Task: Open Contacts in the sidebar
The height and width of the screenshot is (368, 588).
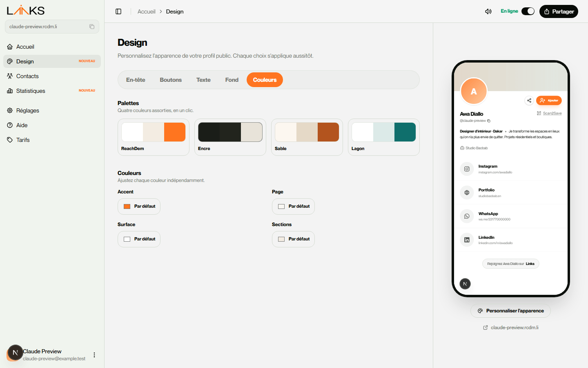Action: (52, 76)
